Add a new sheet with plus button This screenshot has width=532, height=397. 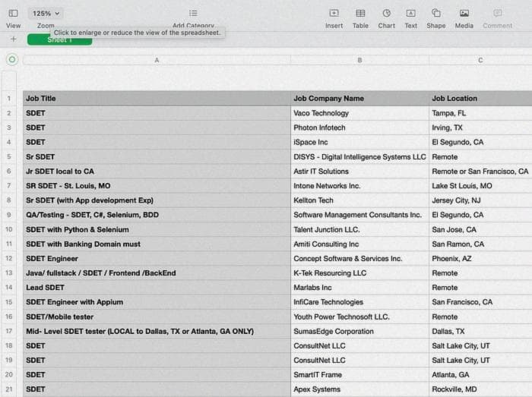tap(13, 39)
